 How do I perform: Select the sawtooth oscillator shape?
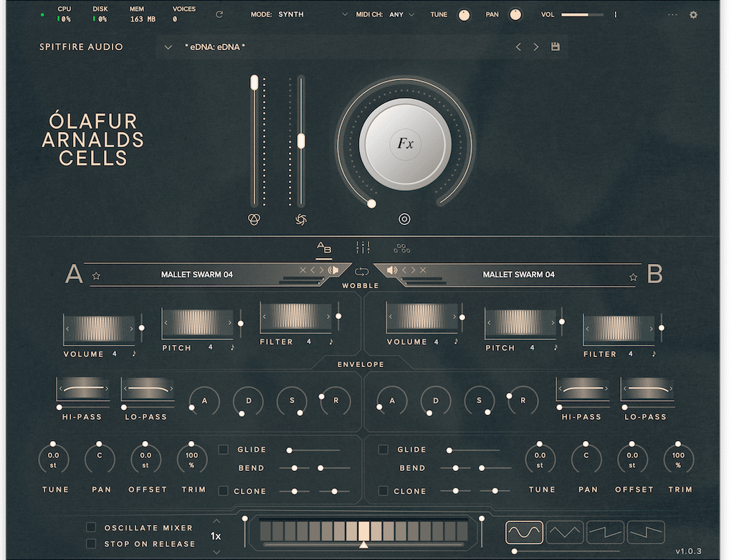tap(605, 532)
